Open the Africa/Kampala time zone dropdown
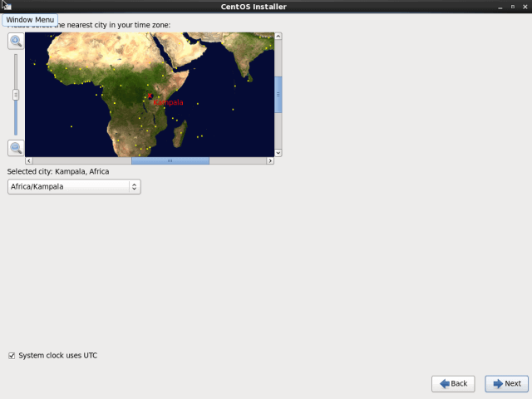532x399 pixels. point(73,187)
